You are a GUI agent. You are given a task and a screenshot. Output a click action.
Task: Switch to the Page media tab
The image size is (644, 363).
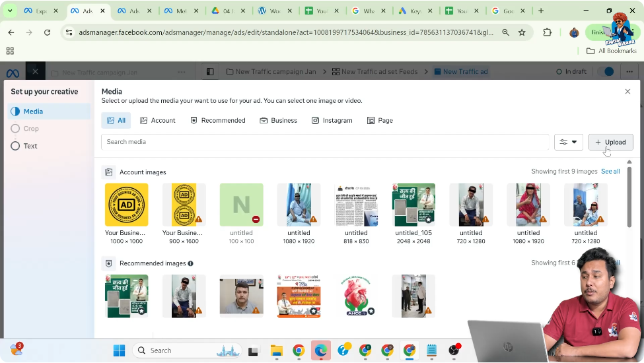point(380,121)
